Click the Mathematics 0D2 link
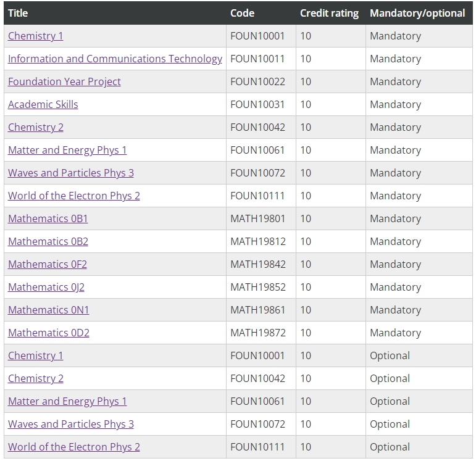This screenshot has width=476, height=461. tap(49, 333)
